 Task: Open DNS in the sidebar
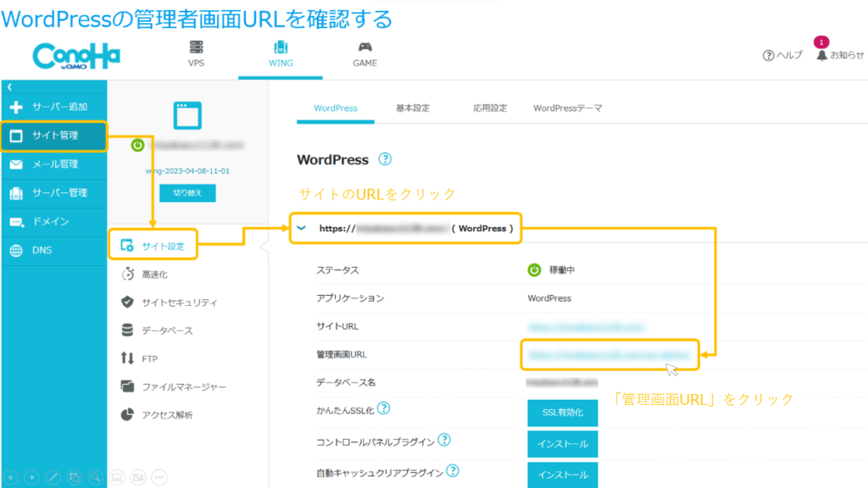click(53, 251)
